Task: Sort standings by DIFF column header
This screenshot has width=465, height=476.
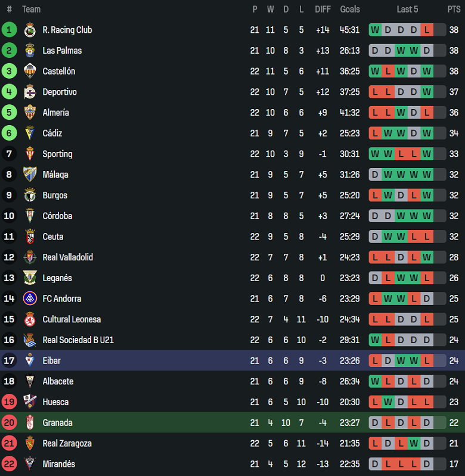Action: click(323, 9)
